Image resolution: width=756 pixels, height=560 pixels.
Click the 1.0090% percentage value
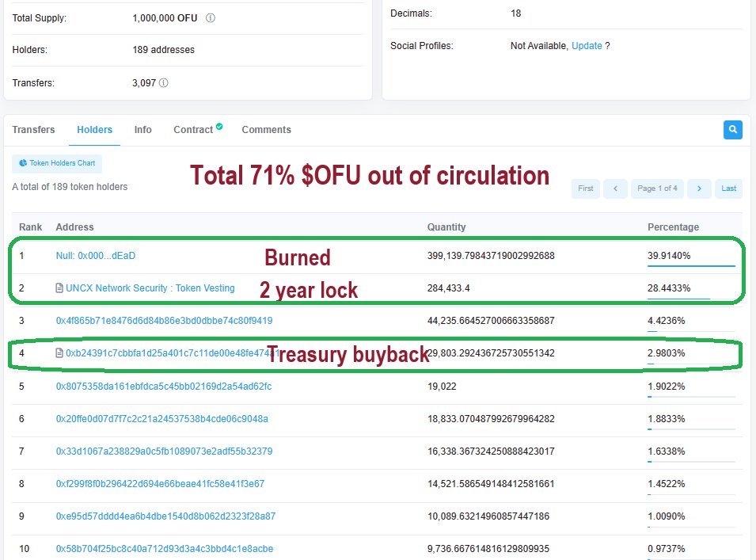[666, 516]
